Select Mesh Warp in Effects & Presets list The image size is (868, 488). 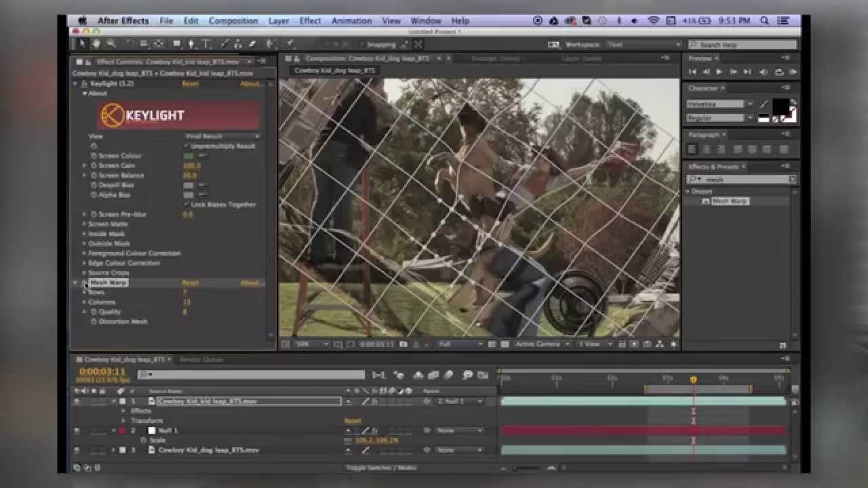coord(729,201)
